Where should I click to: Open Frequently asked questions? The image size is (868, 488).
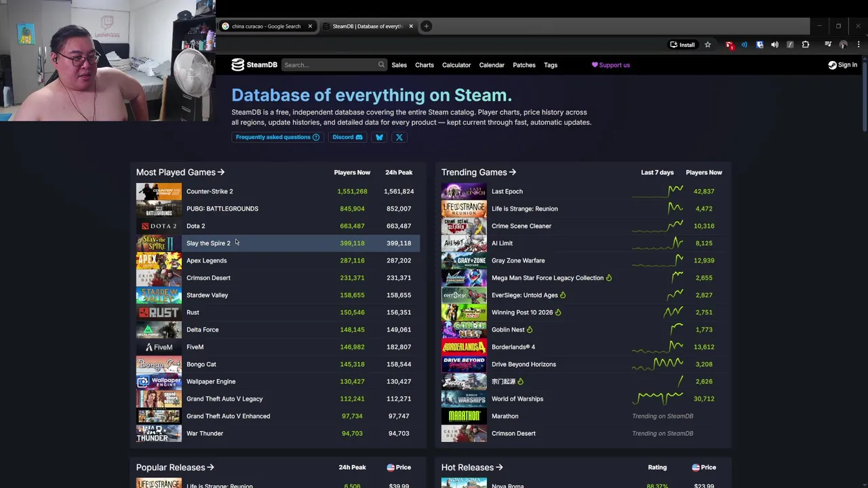pyautogui.click(x=277, y=137)
